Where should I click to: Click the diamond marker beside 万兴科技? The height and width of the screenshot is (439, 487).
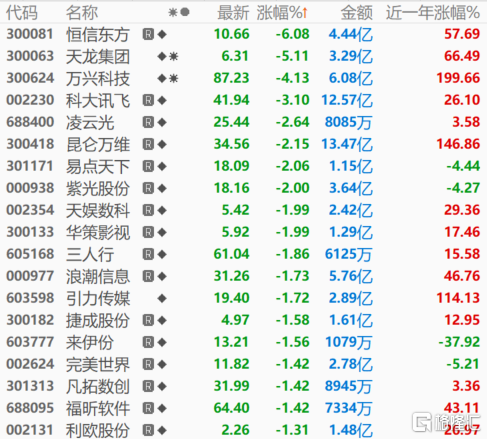(x=162, y=78)
